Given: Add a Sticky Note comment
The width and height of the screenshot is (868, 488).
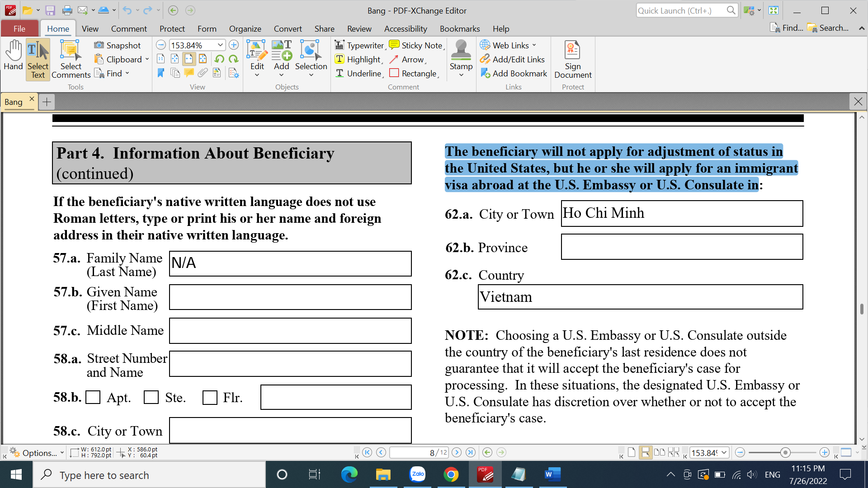Looking at the screenshot, I should [x=416, y=45].
